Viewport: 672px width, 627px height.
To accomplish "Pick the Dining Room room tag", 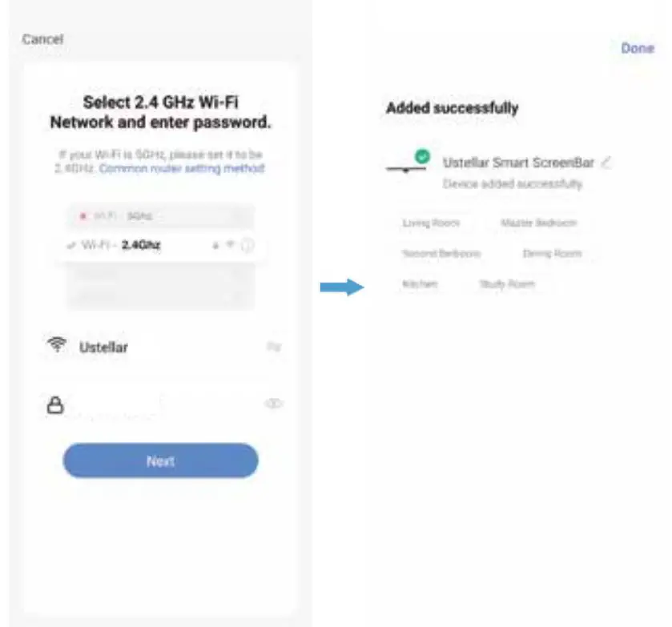I will pyautogui.click(x=552, y=254).
